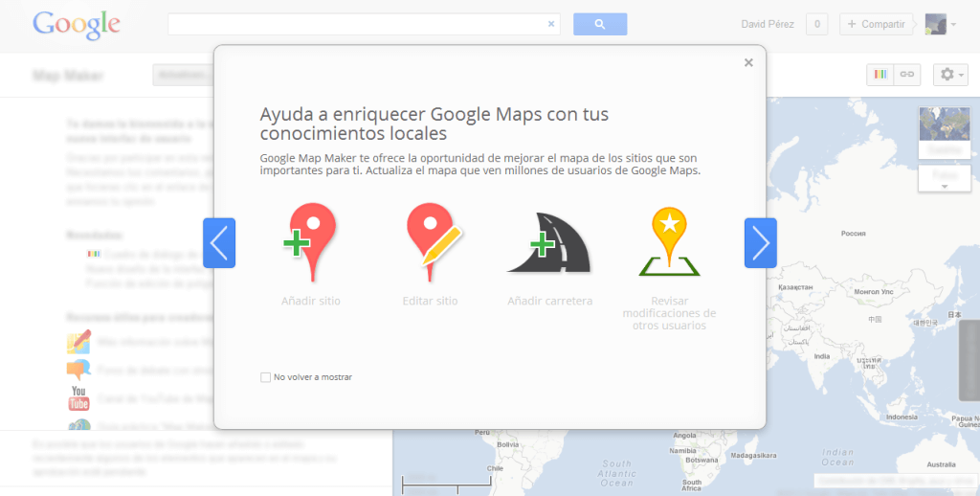This screenshot has width=980, height=496.
Task: Switch to the satellite map thumbnail
Action: 945,131
